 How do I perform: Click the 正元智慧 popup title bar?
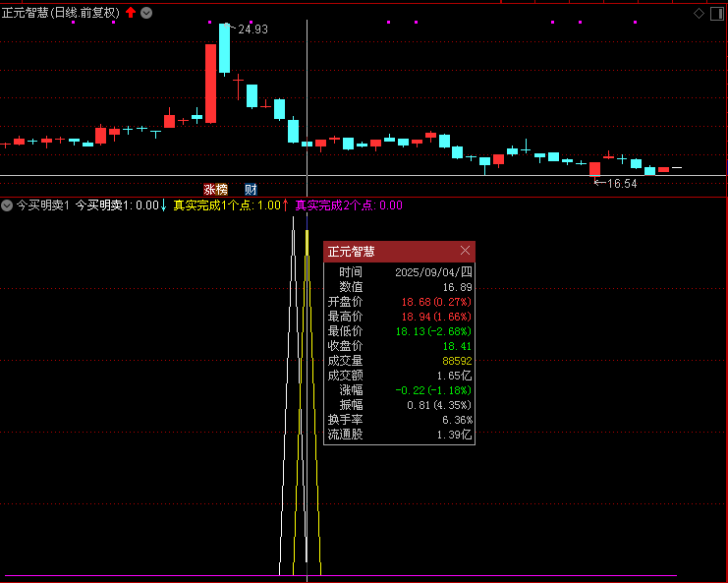click(399, 252)
